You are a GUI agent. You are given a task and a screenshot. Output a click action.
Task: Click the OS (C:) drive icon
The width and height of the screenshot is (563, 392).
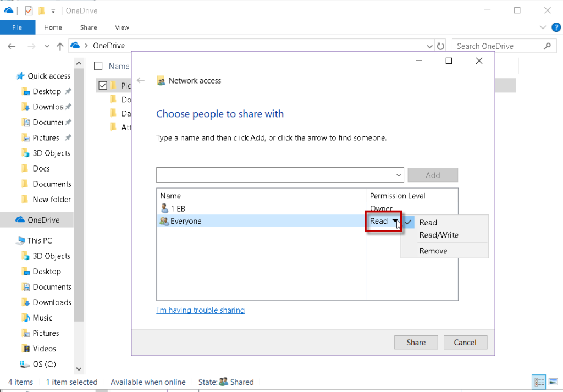(x=25, y=364)
